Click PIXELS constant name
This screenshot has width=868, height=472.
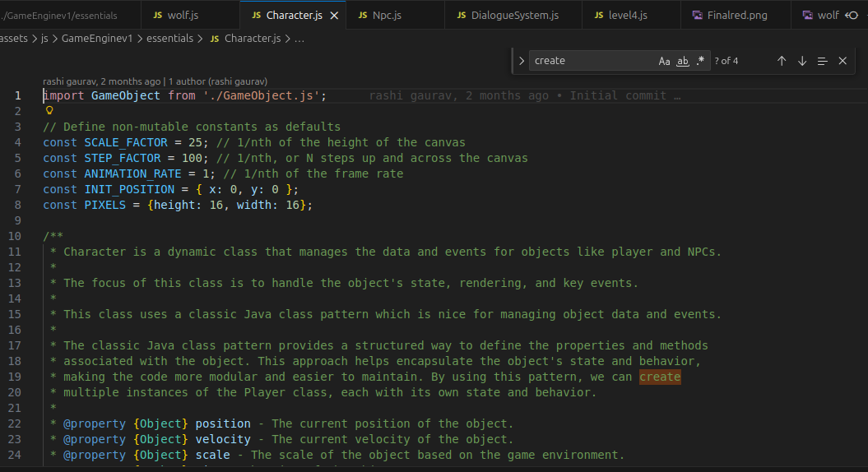click(105, 205)
